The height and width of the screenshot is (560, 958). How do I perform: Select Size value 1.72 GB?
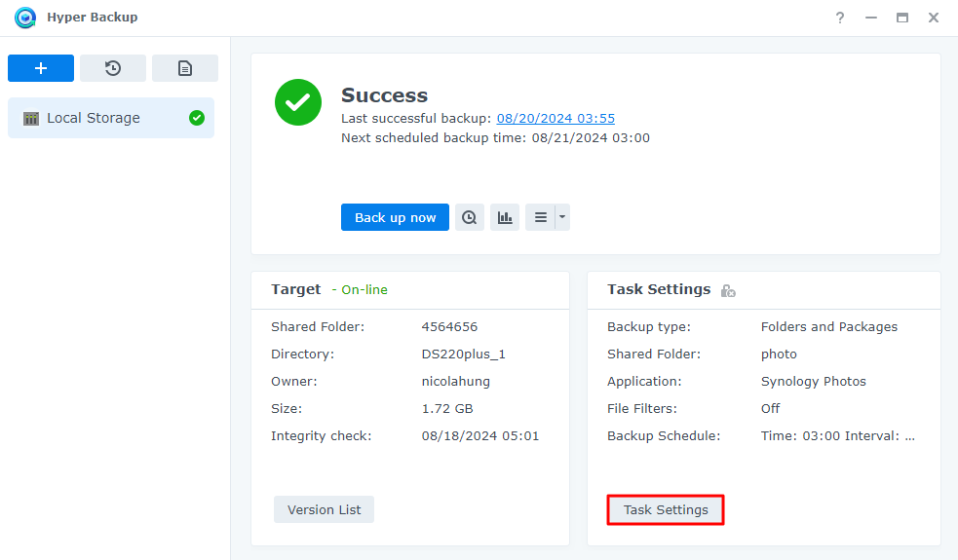447,408
